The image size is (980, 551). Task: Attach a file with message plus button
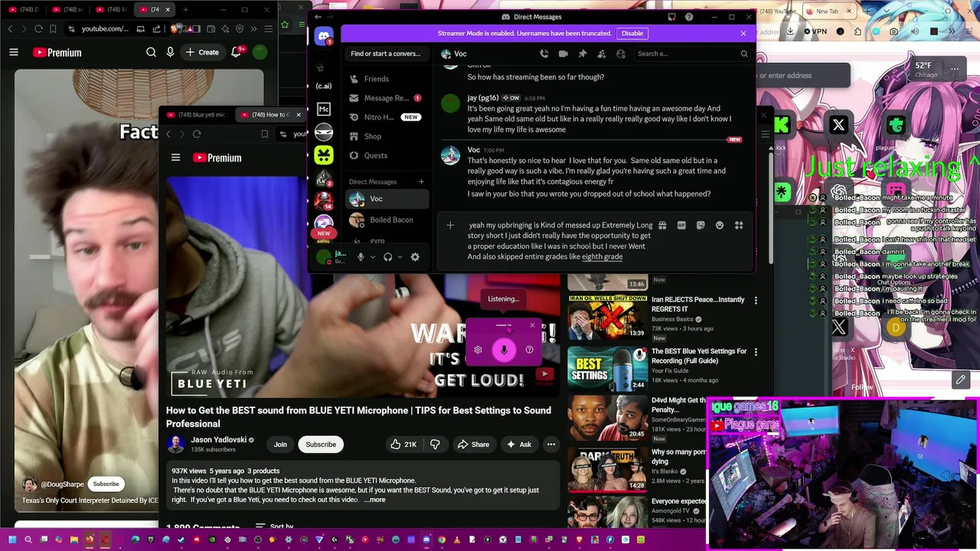point(450,226)
